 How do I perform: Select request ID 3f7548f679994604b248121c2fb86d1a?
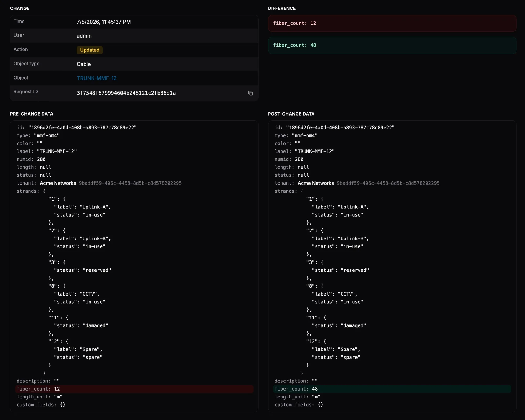pyautogui.click(x=126, y=93)
